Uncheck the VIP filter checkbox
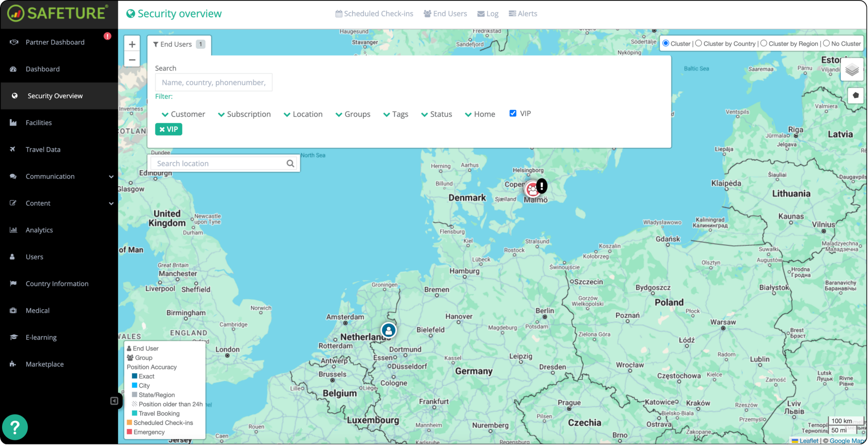 (513, 113)
